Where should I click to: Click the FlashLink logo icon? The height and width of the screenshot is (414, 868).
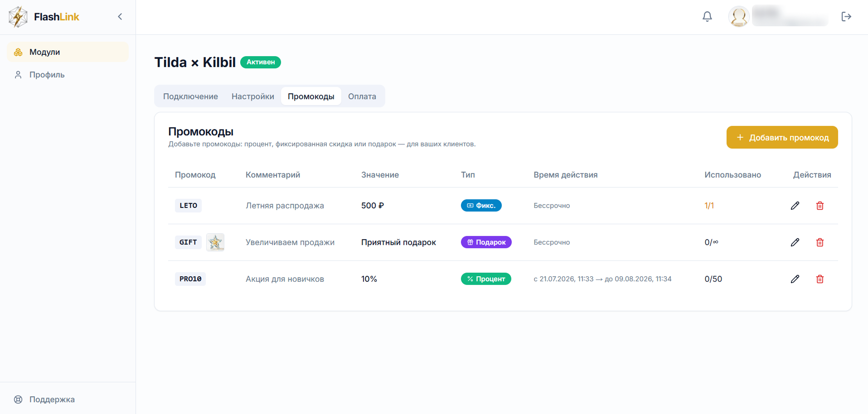coord(18,17)
